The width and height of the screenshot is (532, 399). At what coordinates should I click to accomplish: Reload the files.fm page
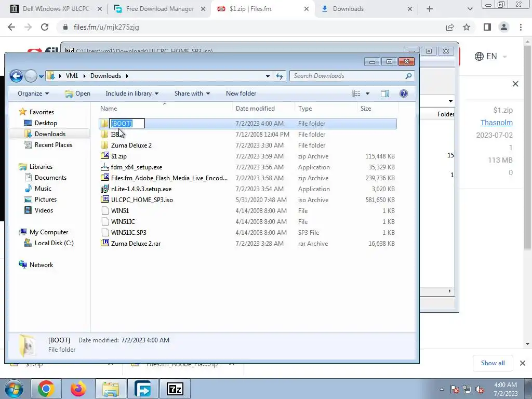[45, 27]
